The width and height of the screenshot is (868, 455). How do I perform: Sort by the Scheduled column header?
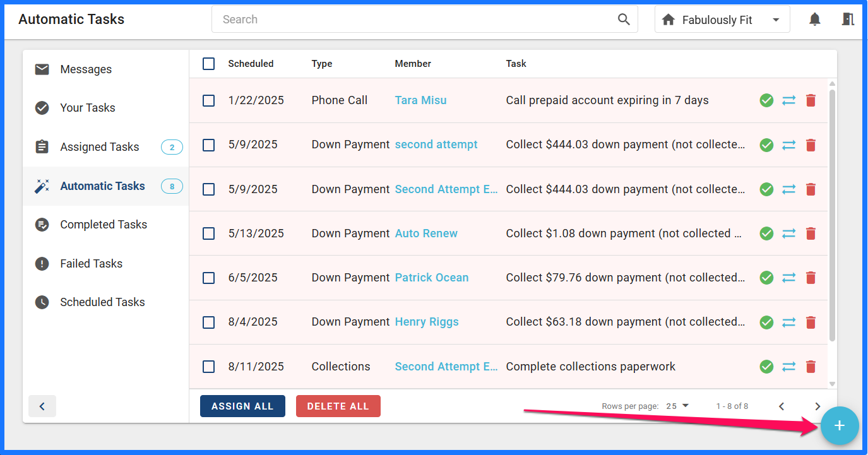[251, 64]
